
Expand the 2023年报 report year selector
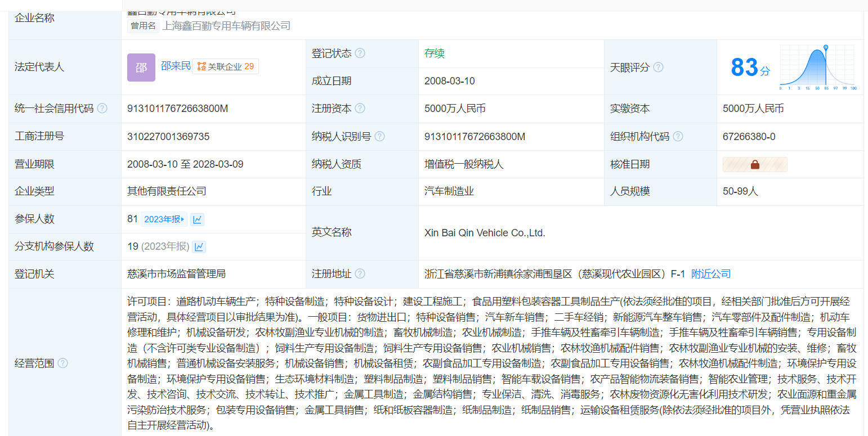164,219
